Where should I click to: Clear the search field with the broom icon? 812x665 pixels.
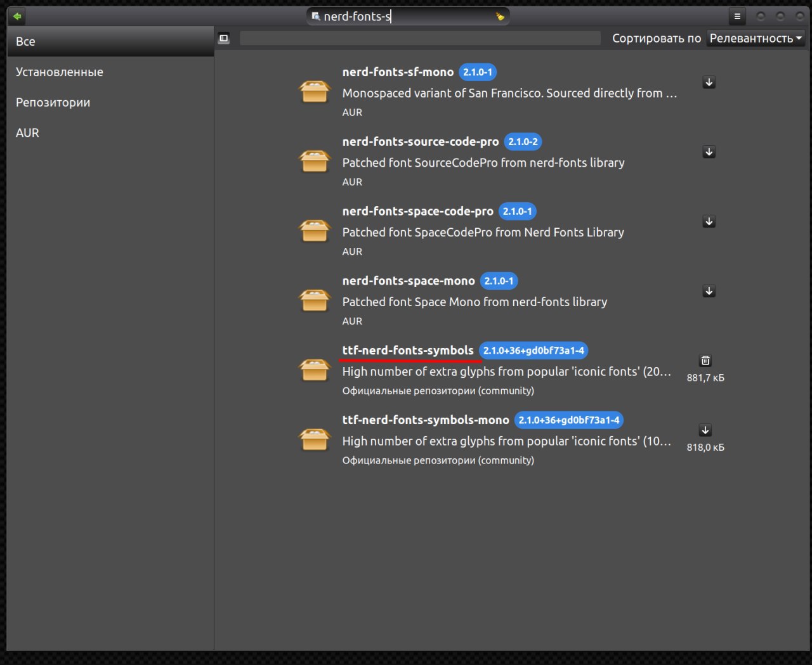[x=500, y=16]
